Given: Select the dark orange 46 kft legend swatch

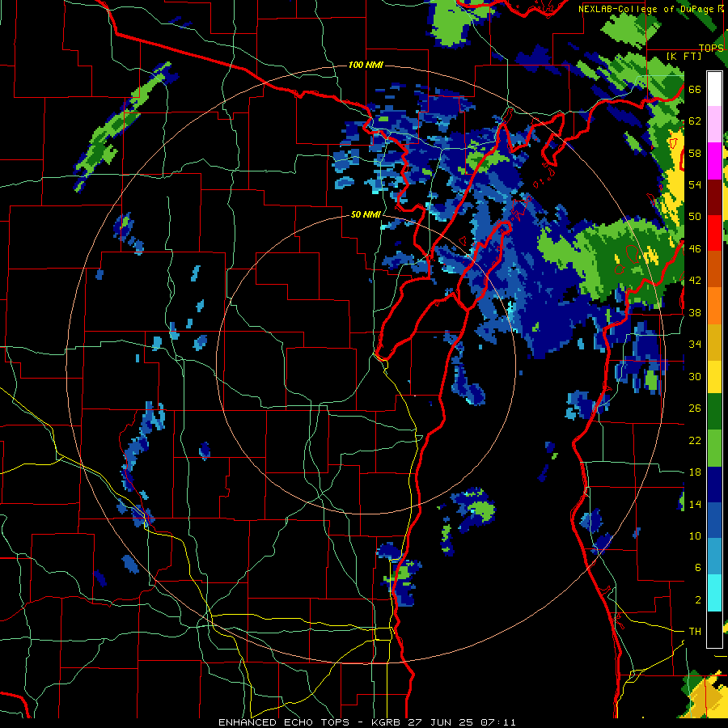Looking at the screenshot, I should [x=714, y=268].
